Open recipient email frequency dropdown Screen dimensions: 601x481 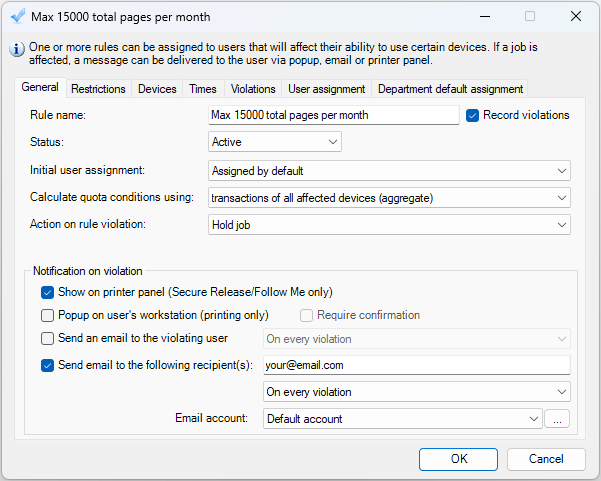point(417,392)
